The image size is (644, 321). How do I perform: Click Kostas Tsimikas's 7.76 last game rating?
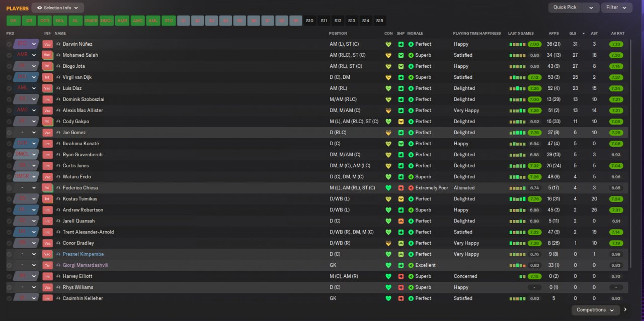534,199
